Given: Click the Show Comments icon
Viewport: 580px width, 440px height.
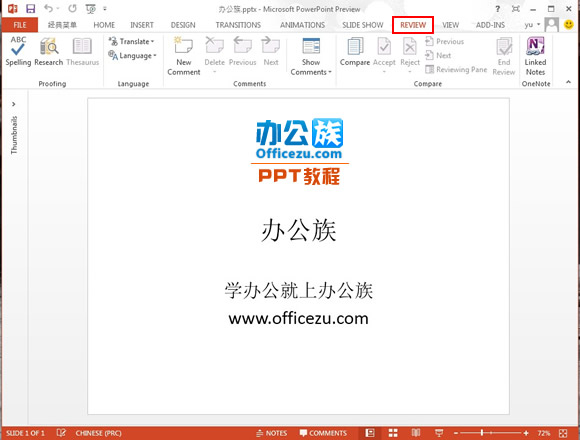Looking at the screenshot, I should coord(311,46).
